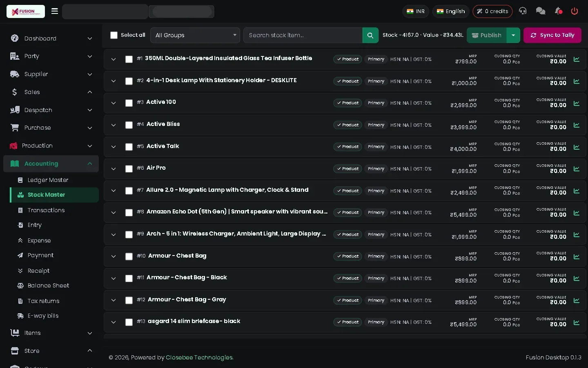This screenshot has height=368, width=588.
Task: Open trend chart for 4-in-1 Desk Lamp
Action: pos(577,81)
